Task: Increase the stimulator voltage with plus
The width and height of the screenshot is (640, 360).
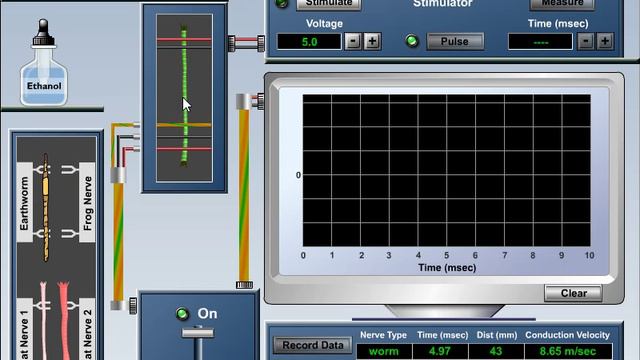Action: click(372, 42)
